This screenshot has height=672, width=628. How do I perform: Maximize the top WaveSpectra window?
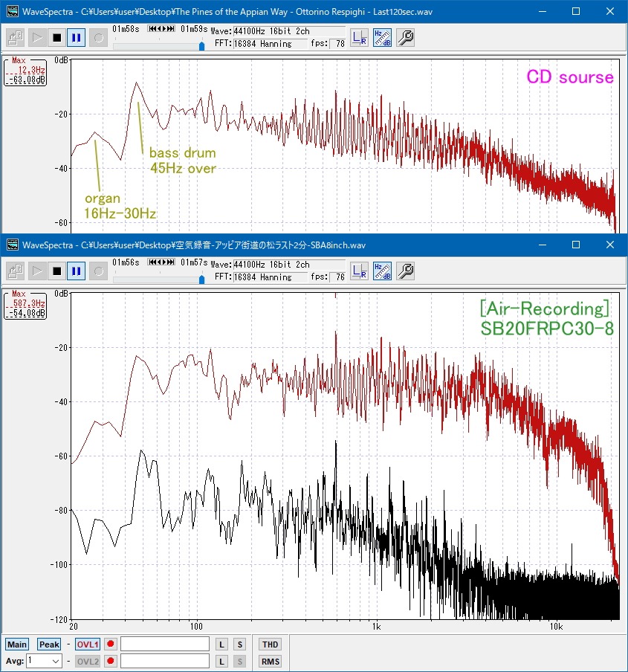click(x=576, y=11)
